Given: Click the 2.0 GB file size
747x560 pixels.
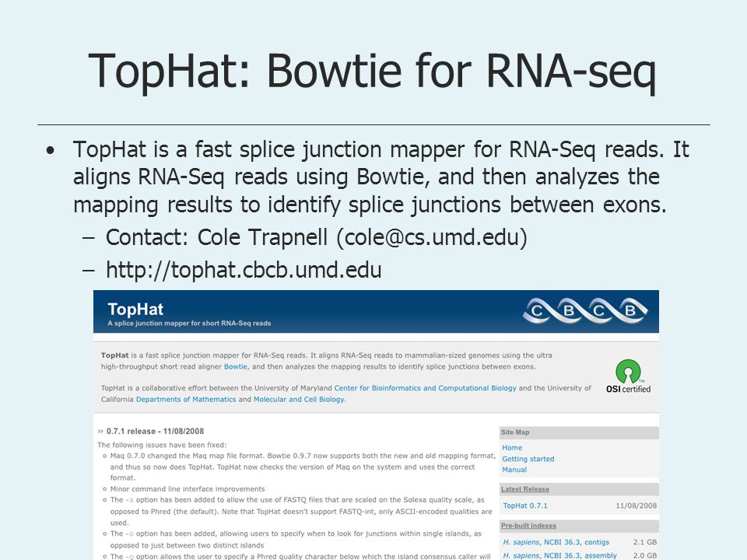Looking at the screenshot, I should (x=645, y=555).
